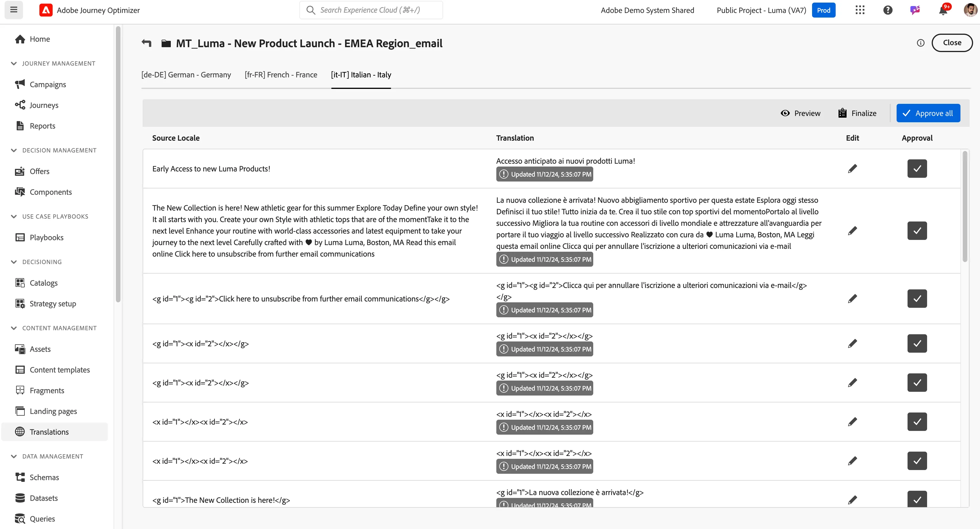Viewport: 980px width, 529px height.
Task: Go back using the return arrow icon
Action: [146, 43]
